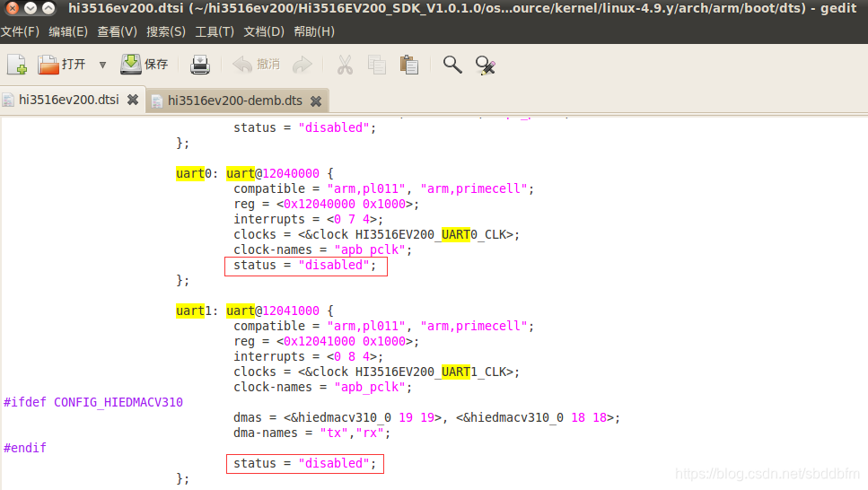Redo the change with forward arrow
Image resolution: width=868 pixels, height=490 pixels.
[x=302, y=65]
